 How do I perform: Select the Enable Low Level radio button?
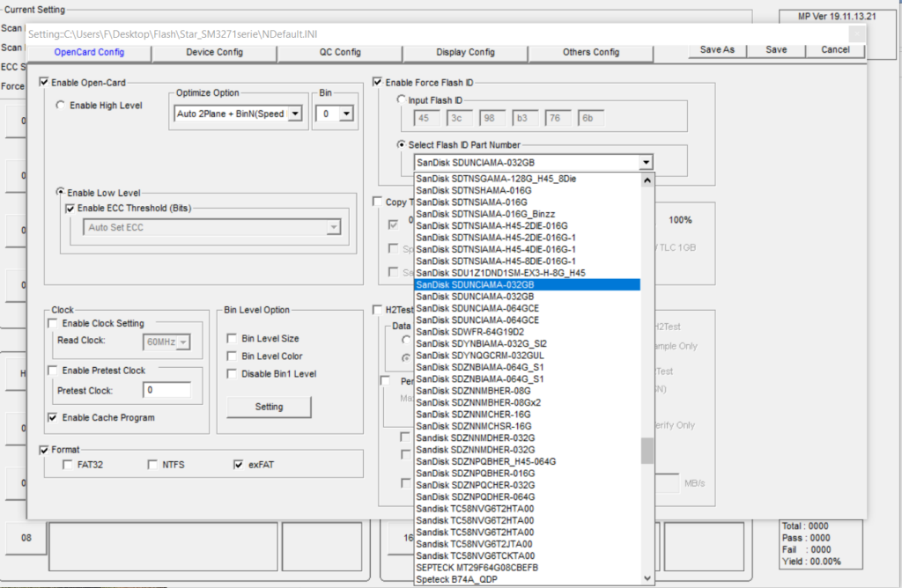coord(60,192)
